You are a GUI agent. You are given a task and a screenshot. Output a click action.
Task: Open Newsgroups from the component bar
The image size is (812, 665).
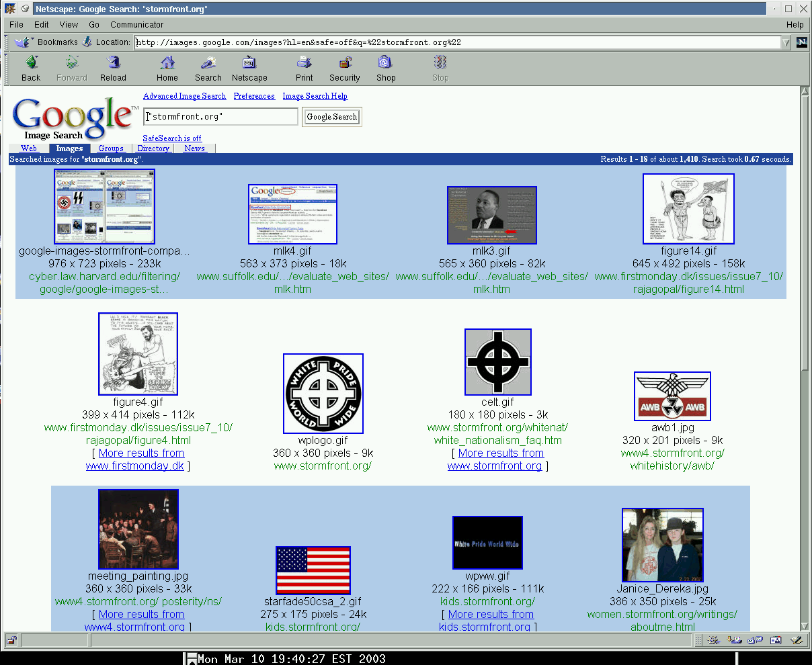[x=756, y=640]
